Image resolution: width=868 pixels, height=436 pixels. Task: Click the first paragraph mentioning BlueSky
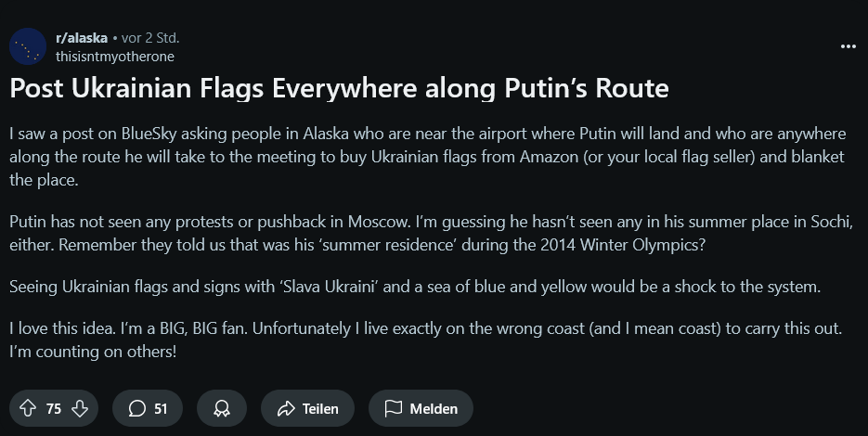coord(427,157)
